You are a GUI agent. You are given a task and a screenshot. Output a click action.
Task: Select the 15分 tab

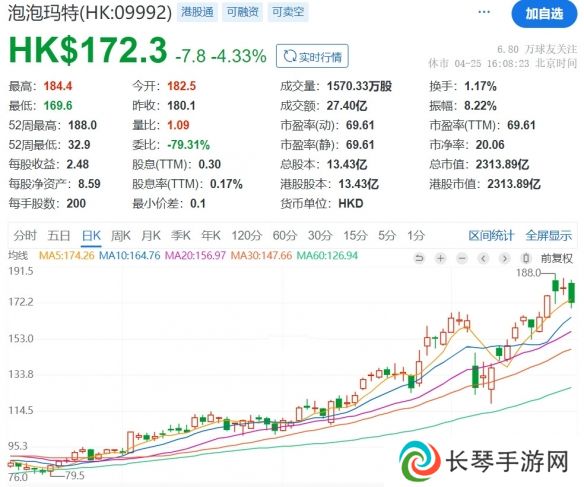[x=355, y=235]
